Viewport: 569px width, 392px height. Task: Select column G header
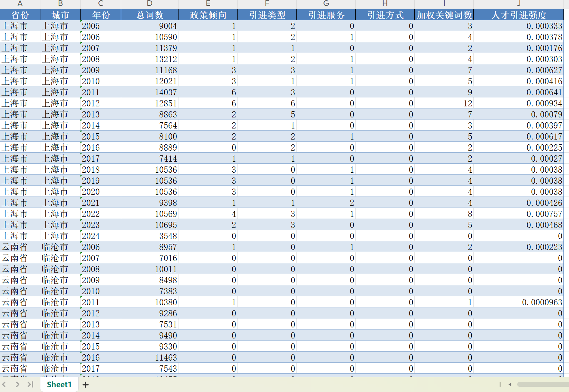click(x=326, y=4)
